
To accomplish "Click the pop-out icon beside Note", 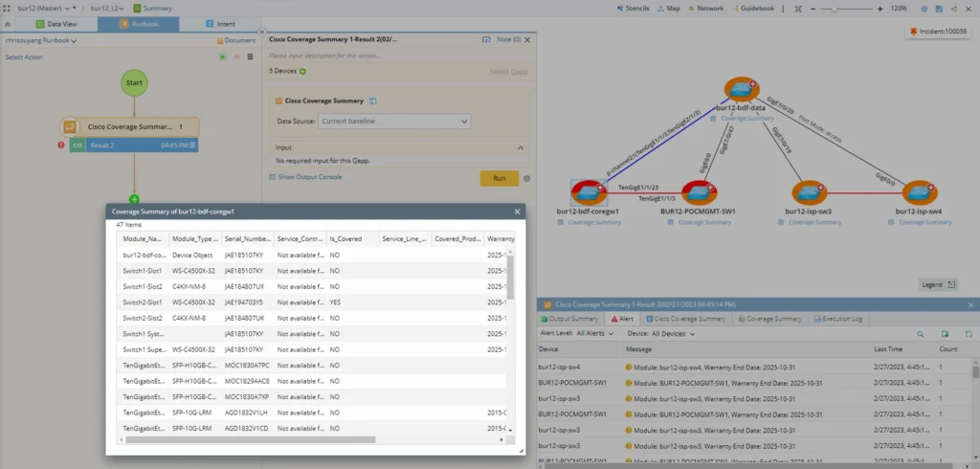I will coord(485,39).
